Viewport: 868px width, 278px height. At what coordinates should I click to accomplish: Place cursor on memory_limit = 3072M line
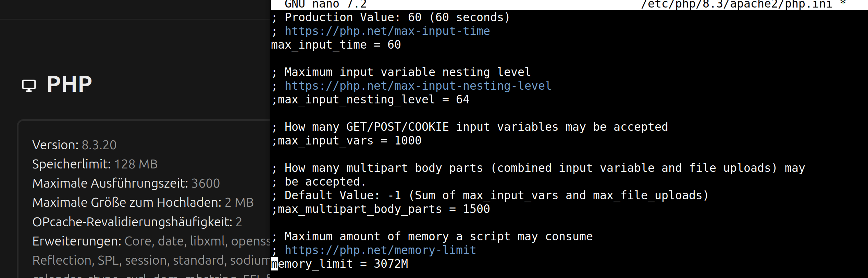click(339, 264)
